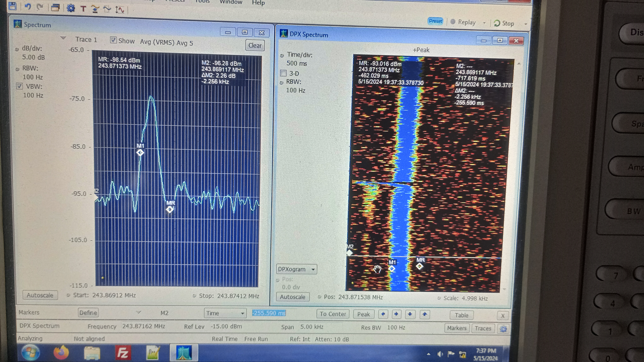Click the network tray icon

coord(462,354)
